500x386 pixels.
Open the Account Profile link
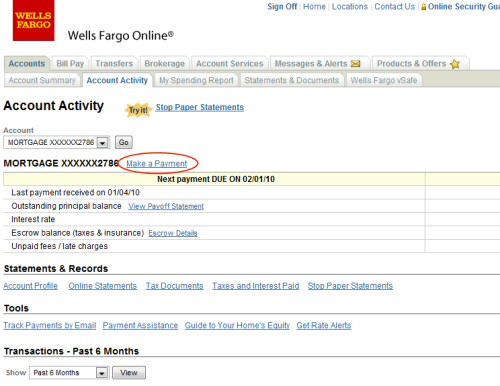point(30,286)
